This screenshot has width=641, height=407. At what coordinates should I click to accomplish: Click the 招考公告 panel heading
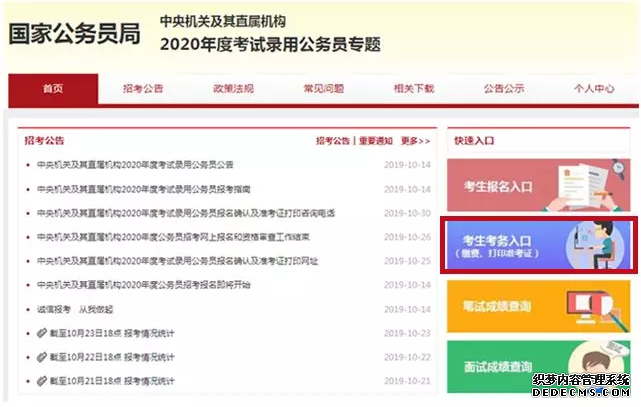(x=44, y=141)
